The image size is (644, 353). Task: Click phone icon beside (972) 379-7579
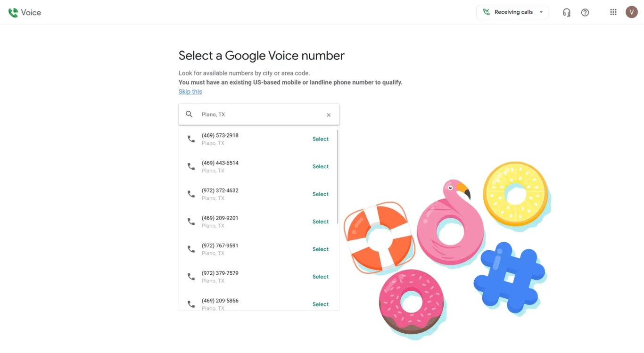point(191,277)
